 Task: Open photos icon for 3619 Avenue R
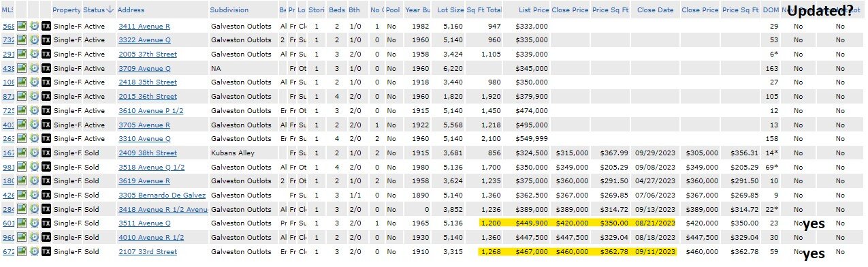pos(22,181)
